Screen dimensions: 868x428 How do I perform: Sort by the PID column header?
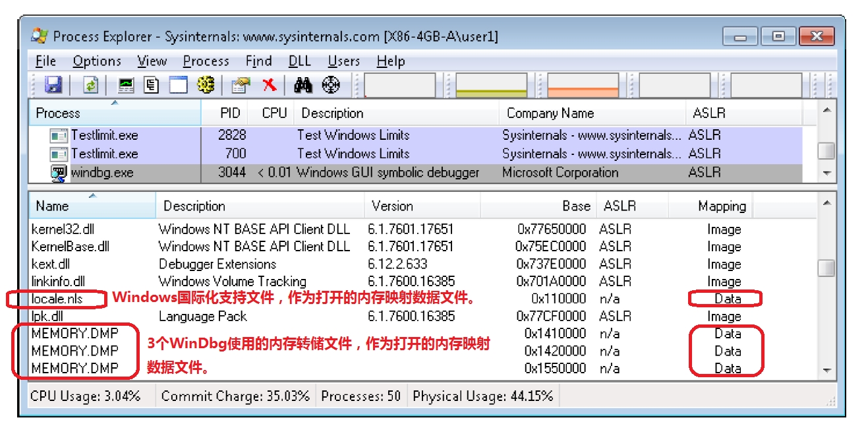(x=225, y=113)
